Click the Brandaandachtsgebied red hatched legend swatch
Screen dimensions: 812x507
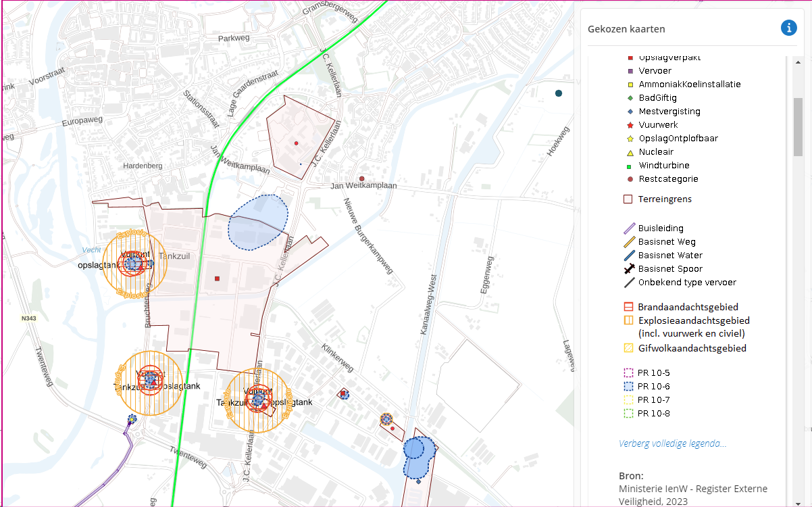(628, 307)
